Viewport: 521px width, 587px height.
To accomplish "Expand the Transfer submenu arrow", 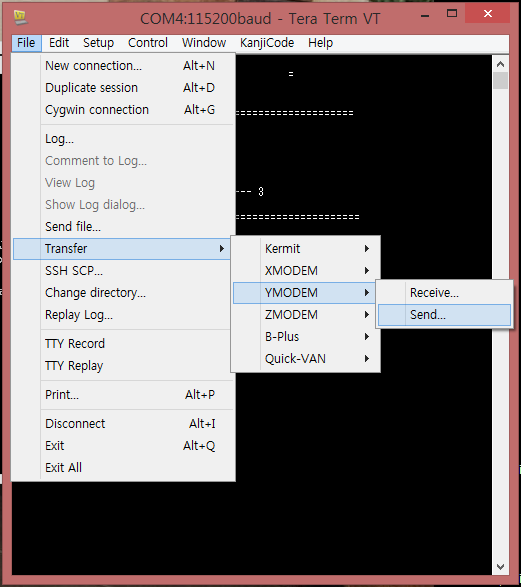I will (x=222, y=249).
